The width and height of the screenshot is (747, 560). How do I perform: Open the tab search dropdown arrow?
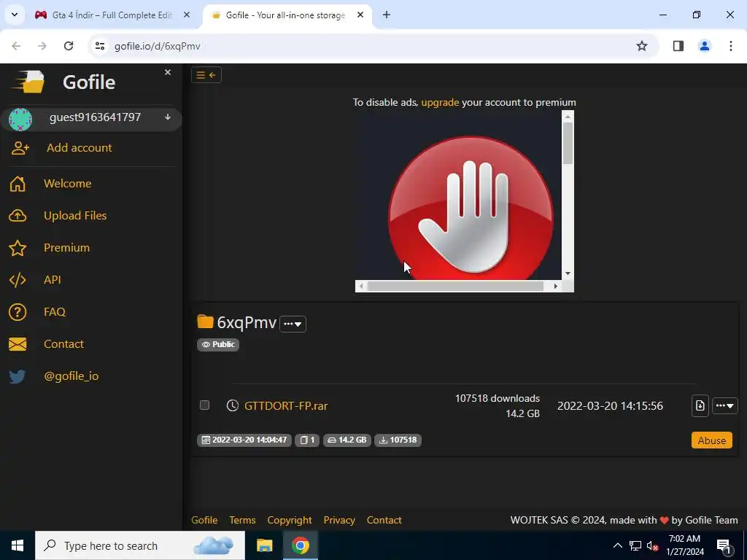click(x=15, y=15)
